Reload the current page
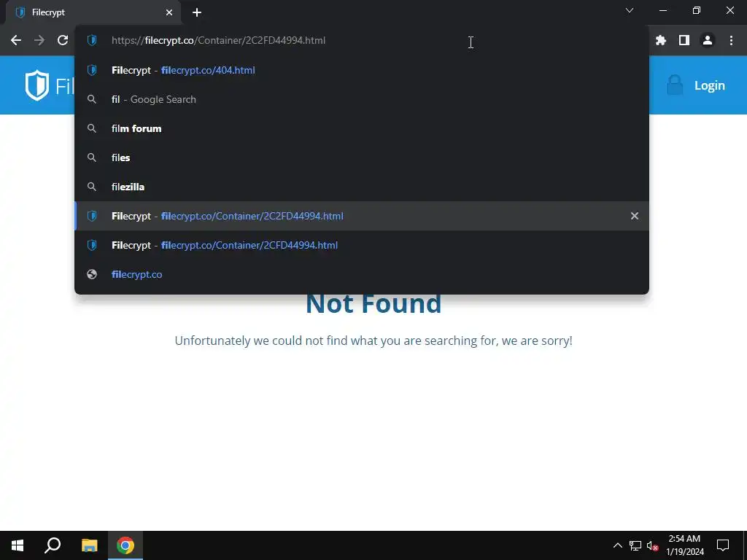The width and height of the screenshot is (747, 560). (63, 41)
